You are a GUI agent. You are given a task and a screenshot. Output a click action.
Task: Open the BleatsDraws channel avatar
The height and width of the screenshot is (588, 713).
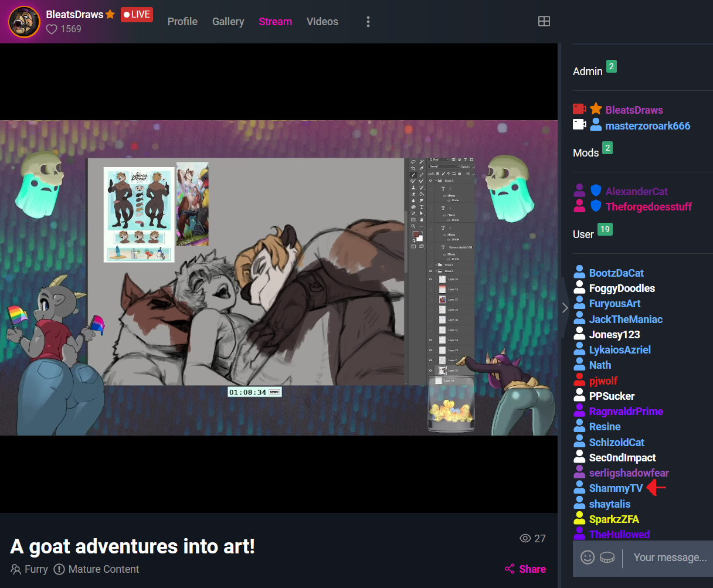click(24, 22)
